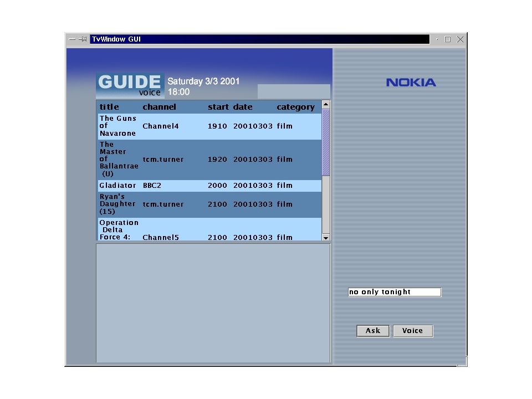Image resolution: width=532 pixels, height=399 pixels.
Task: Click the 'title' column header
Action: point(109,107)
